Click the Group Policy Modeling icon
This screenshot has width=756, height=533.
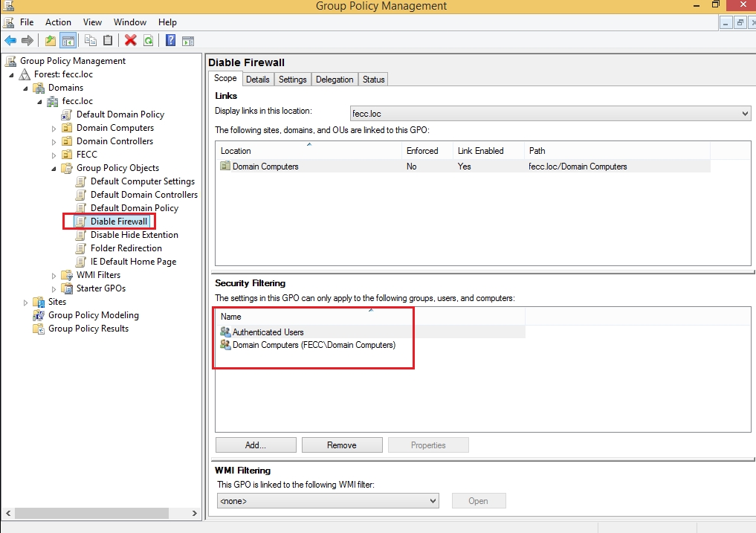click(x=39, y=315)
